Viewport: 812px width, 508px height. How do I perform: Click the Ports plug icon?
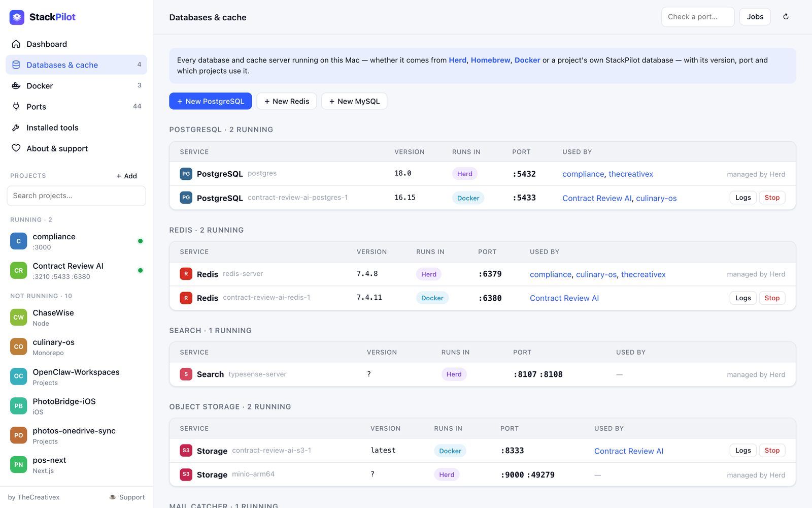[x=16, y=107]
